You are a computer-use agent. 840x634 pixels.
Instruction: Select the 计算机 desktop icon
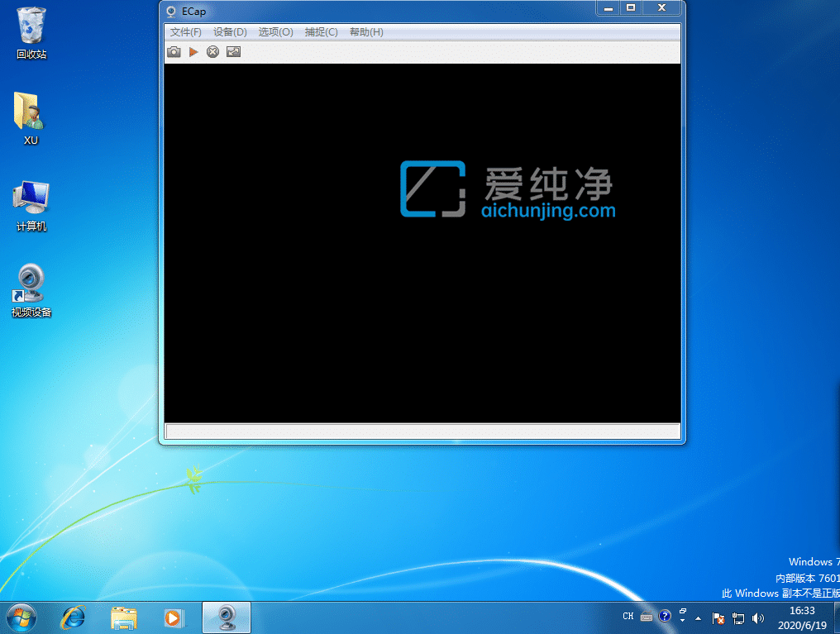(31, 206)
